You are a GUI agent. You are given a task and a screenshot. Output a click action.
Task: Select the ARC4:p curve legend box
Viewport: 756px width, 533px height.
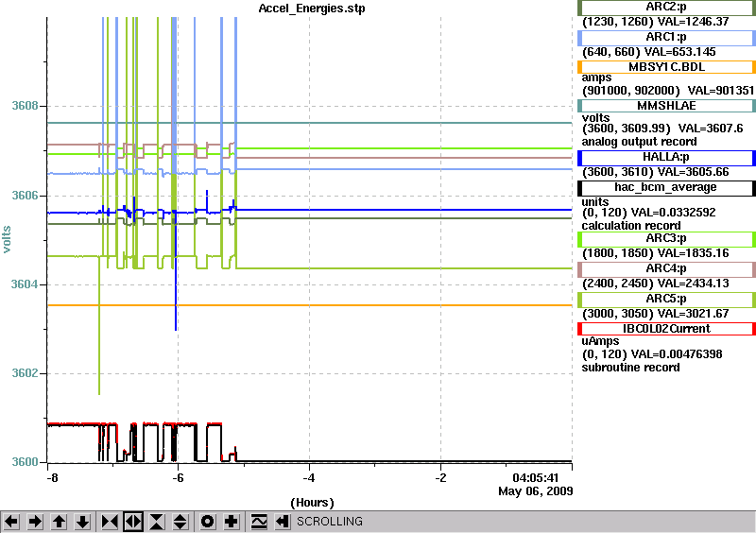point(666,268)
